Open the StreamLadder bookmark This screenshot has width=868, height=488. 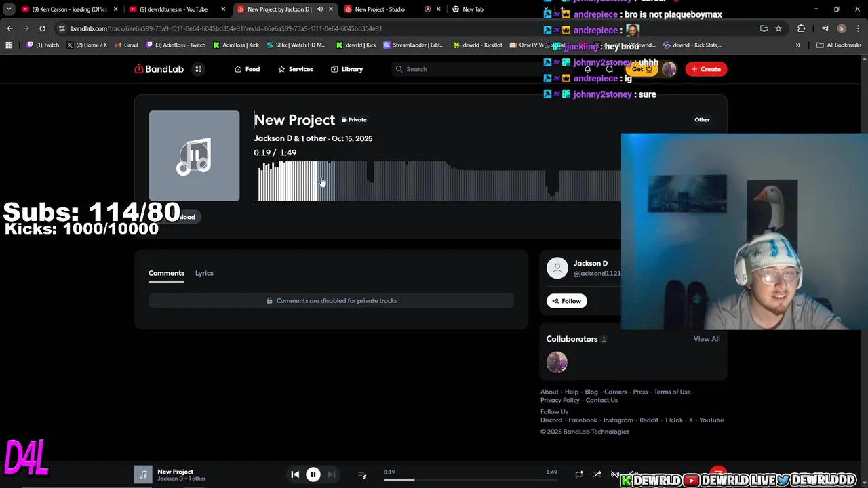414,45
